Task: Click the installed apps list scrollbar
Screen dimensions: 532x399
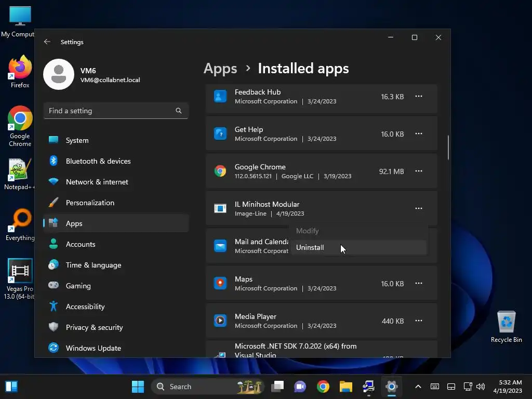Action: 448,148
